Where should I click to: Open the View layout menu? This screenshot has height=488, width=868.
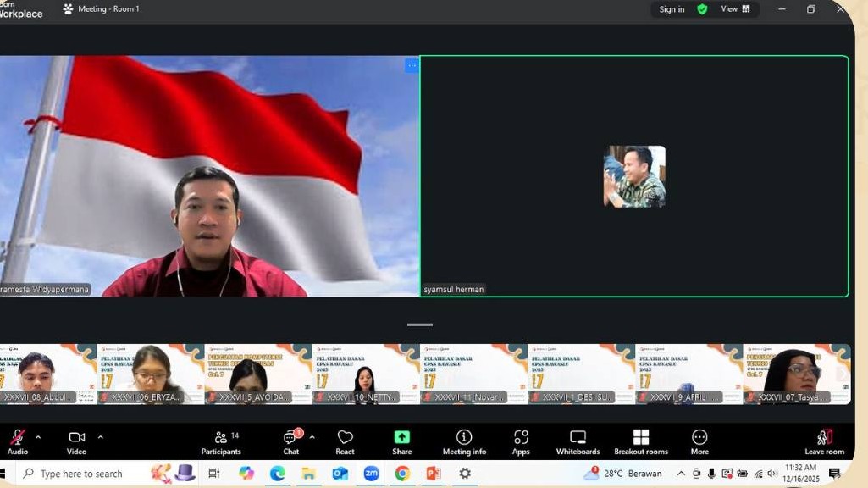click(x=735, y=9)
